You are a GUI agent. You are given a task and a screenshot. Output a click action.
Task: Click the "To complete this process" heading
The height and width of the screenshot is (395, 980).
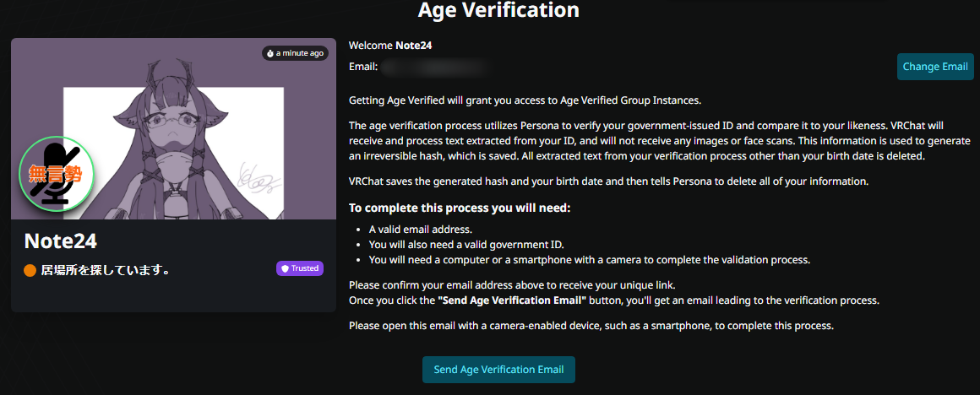pos(459,208)
